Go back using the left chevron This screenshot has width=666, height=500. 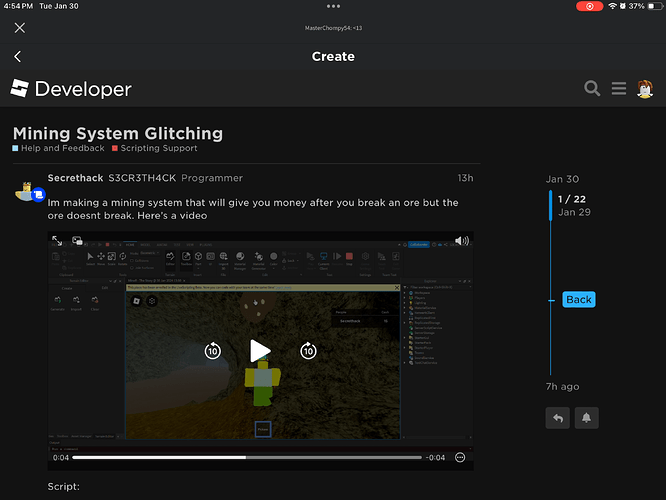(x=18, y=57)
